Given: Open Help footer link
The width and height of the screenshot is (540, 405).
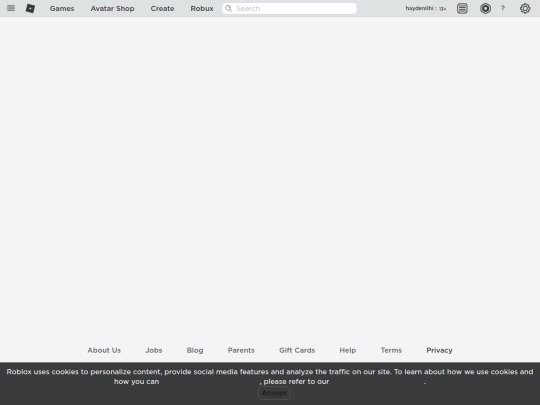Looking at the screenshot, I should tap(348, 350).
